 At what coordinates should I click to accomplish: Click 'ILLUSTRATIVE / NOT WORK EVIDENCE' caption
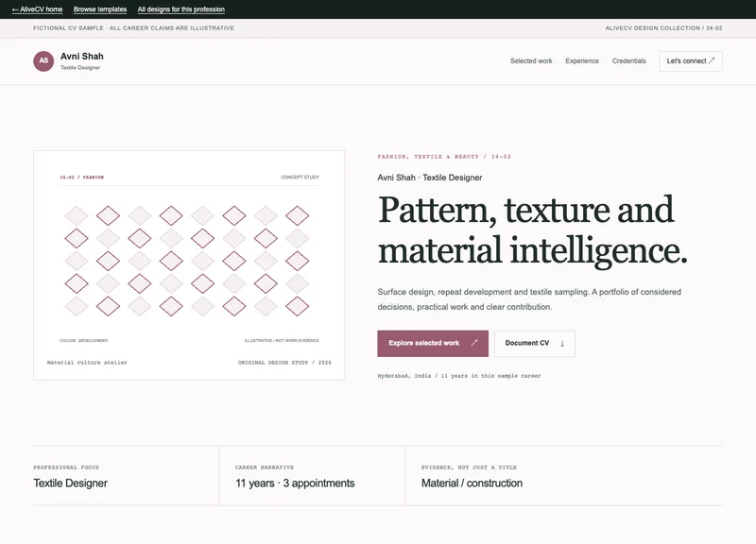click(282, 341)
